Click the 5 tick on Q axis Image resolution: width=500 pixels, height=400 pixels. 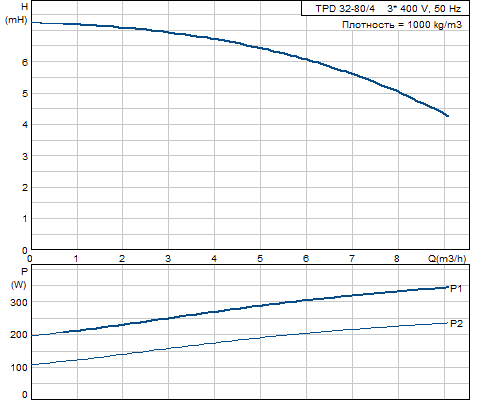pos(260,259)
